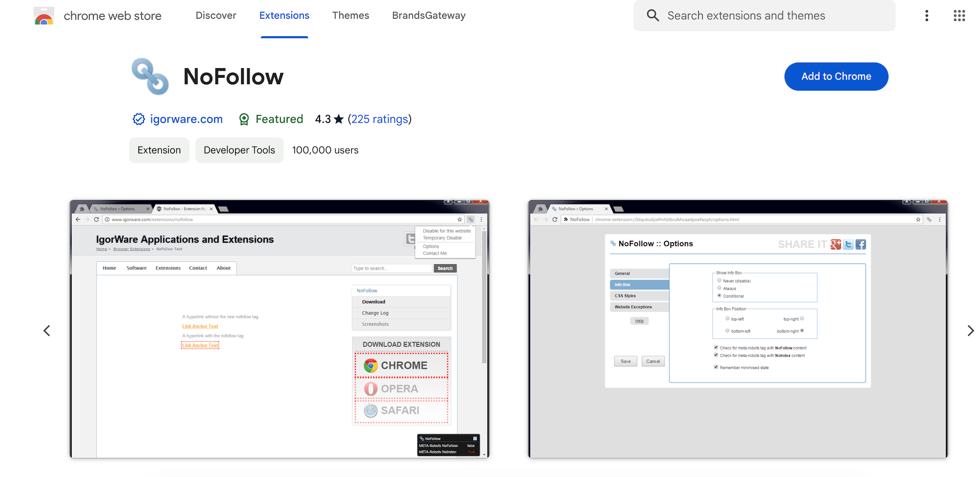980x477 pixels.
Task: Open the three-dot more options menu
Action: click(927, 16)
